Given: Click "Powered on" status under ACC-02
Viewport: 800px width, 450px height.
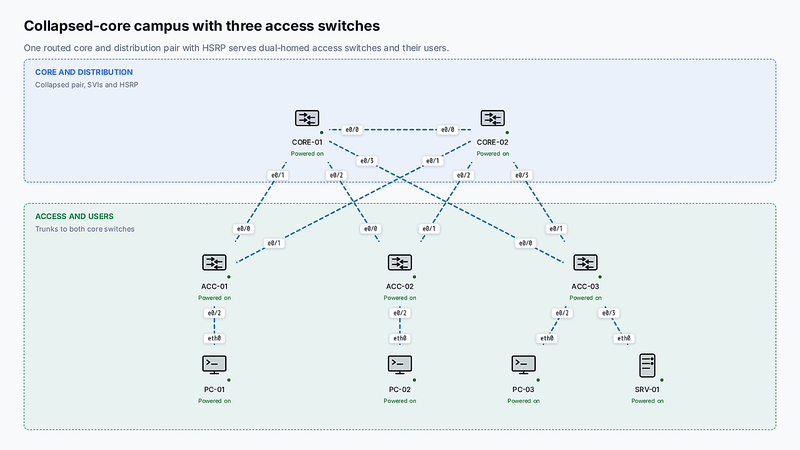Looking at the screenshot, I should [399, 298].
